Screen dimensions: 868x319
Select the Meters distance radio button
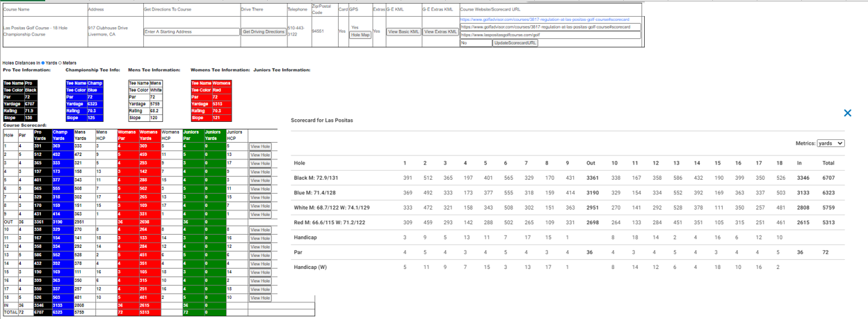pos(61,63)
